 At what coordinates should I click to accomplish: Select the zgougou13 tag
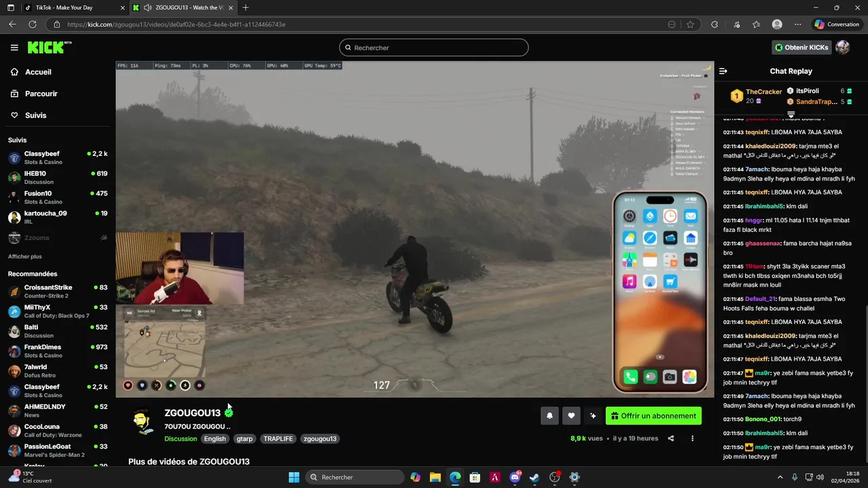tap(320, 439)
